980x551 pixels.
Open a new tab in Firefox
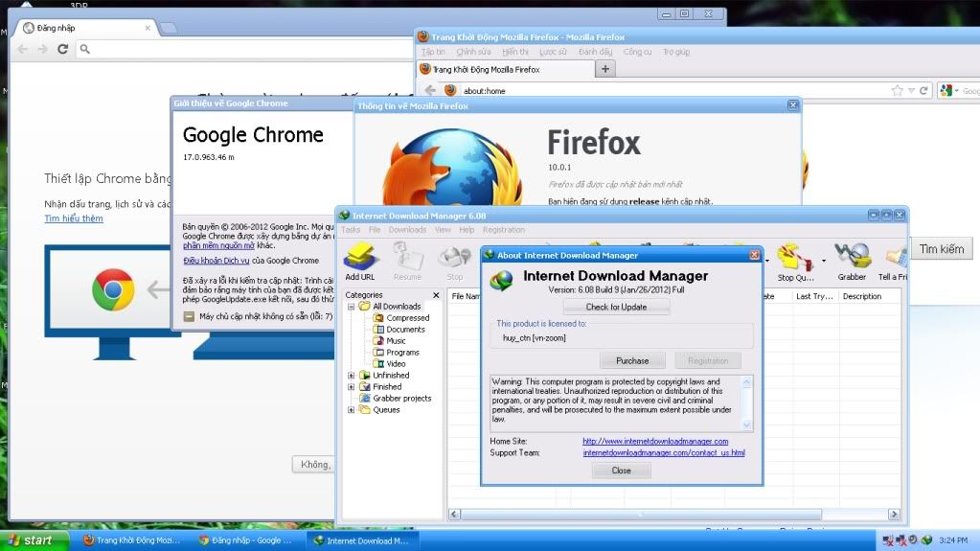click(604, 69)
